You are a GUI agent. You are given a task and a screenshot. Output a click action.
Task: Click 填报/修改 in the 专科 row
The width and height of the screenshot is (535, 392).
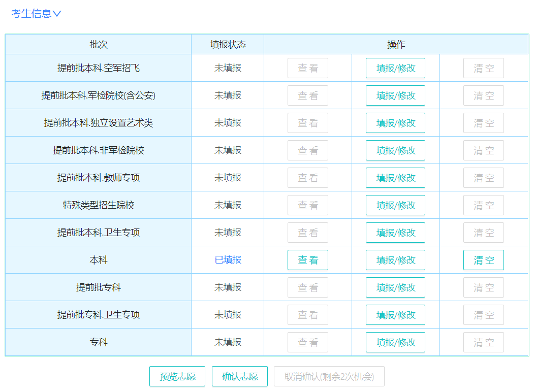click(x=395, y=342)
